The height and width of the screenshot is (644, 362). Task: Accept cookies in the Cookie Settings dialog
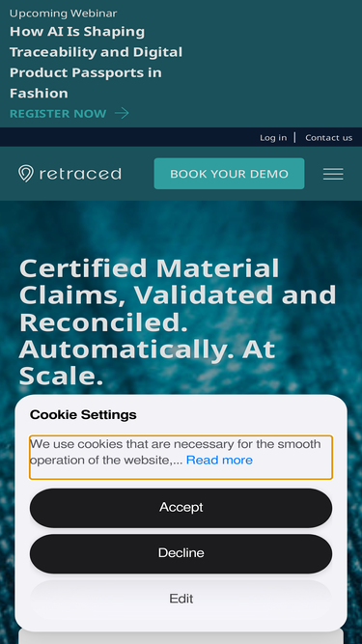181,508
